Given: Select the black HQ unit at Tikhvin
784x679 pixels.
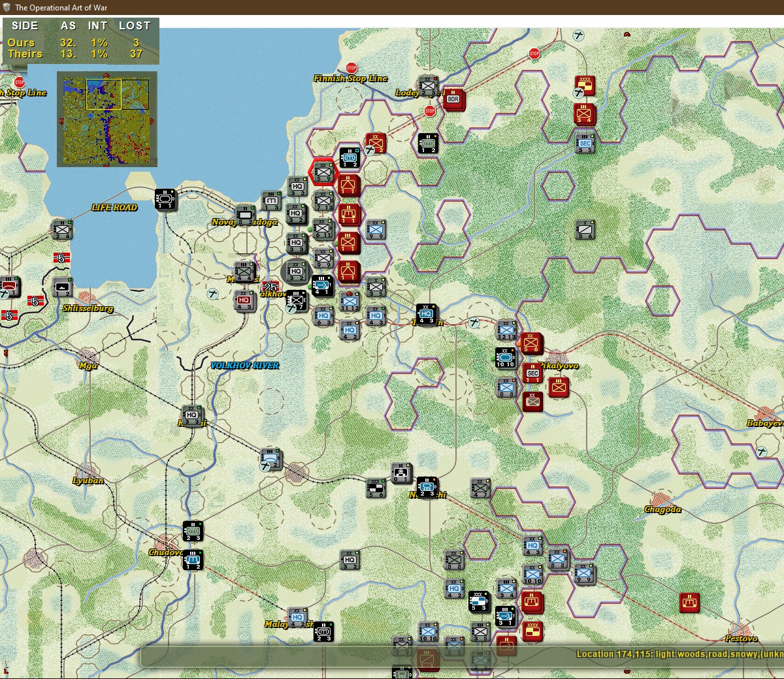Looking at the screenshot, I should coord(427,315).
